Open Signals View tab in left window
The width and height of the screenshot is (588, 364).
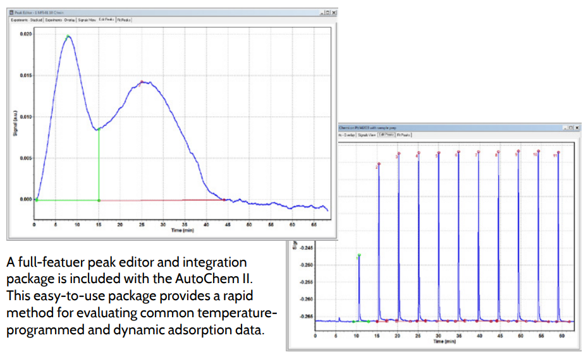point(88,20)
